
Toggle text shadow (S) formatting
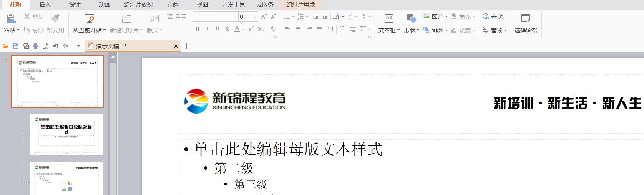[x=227, y=29]
